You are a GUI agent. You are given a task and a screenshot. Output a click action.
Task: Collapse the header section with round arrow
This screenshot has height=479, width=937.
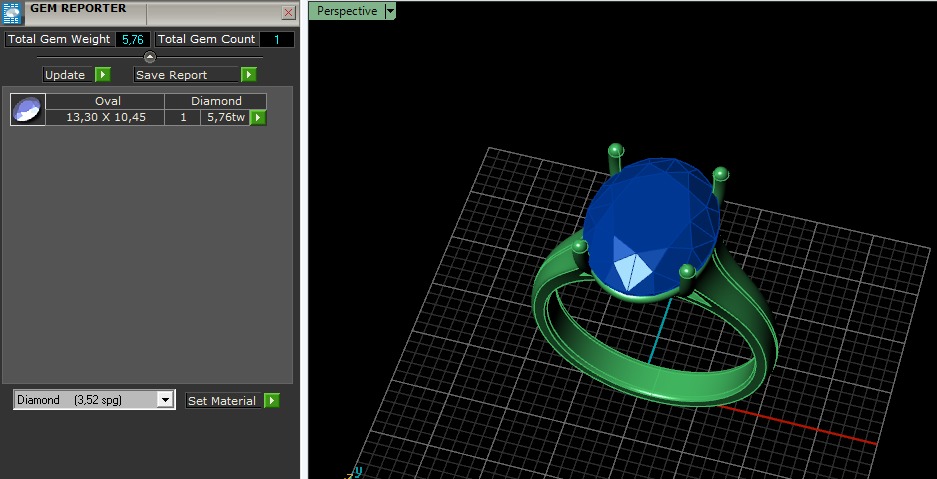(x=150, y=57)
